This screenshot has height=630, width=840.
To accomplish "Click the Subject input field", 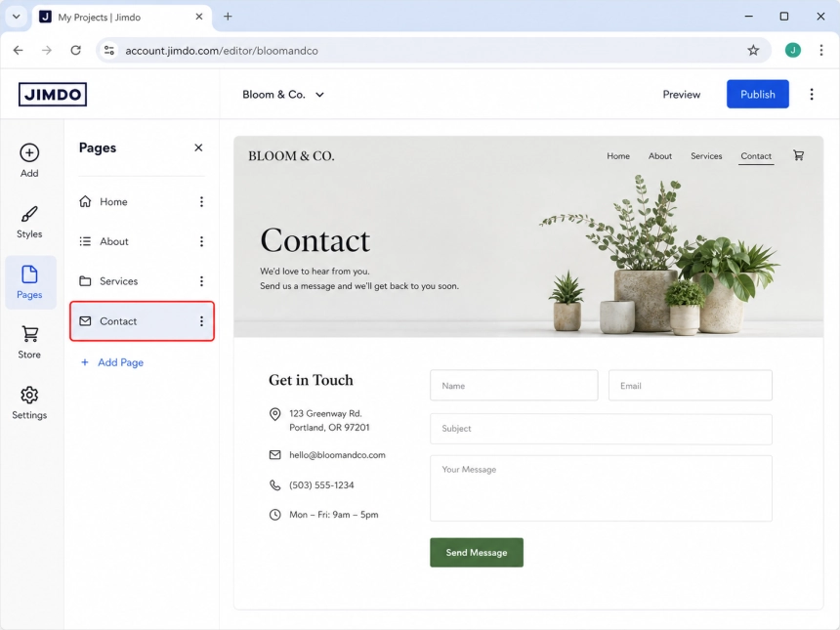I will pos(601,429).
